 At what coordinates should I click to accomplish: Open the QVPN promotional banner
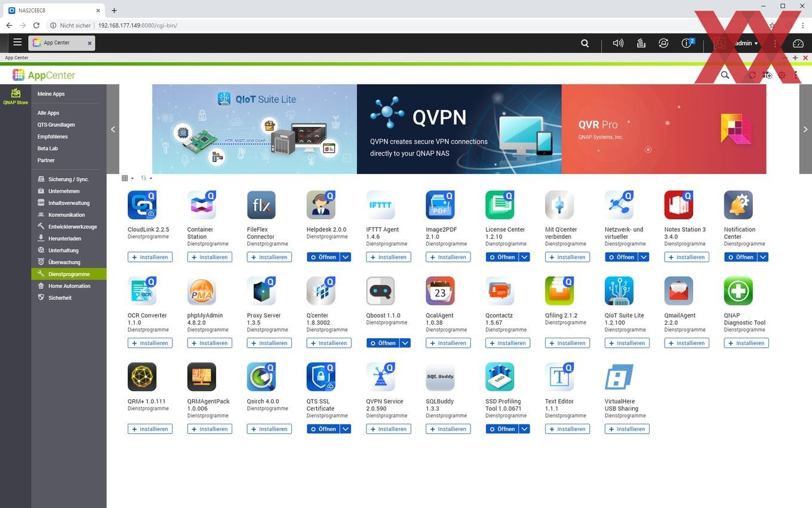pyautogui.click(x=459, y=129)
